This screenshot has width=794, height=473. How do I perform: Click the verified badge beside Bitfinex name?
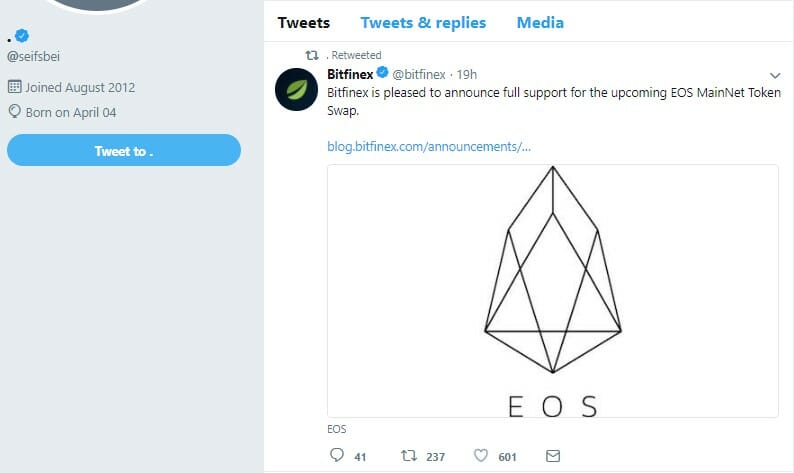382,74
